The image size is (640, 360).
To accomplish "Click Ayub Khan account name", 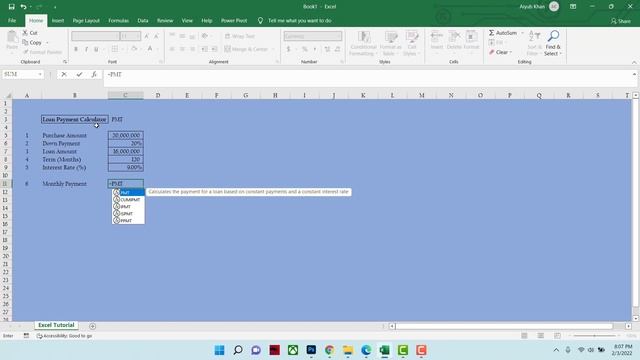I will (x=532, y=7).
